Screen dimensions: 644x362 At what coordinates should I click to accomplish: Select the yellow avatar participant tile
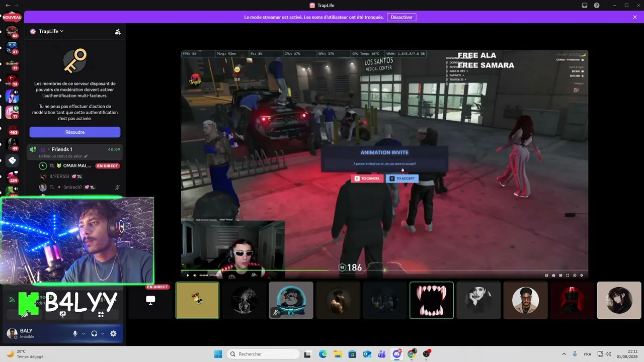pyautogui.click(x=197, y=300)
